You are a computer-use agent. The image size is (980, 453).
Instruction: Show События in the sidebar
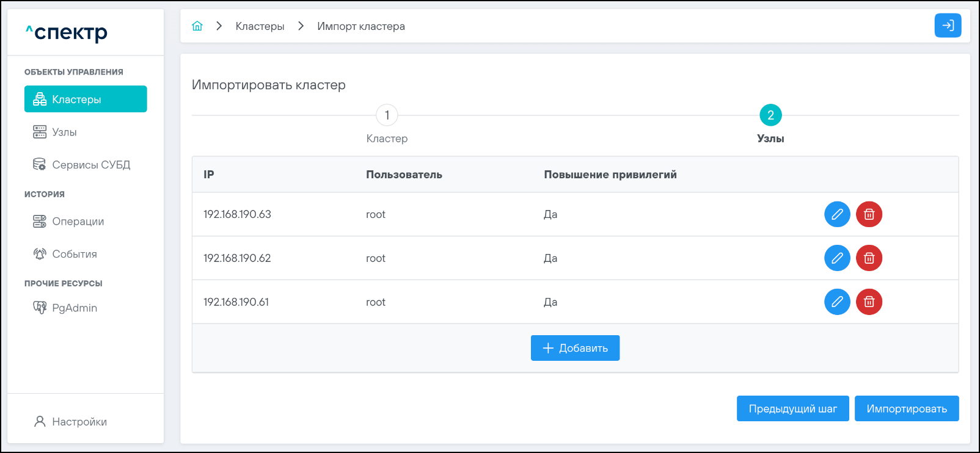tap(74, 255)
